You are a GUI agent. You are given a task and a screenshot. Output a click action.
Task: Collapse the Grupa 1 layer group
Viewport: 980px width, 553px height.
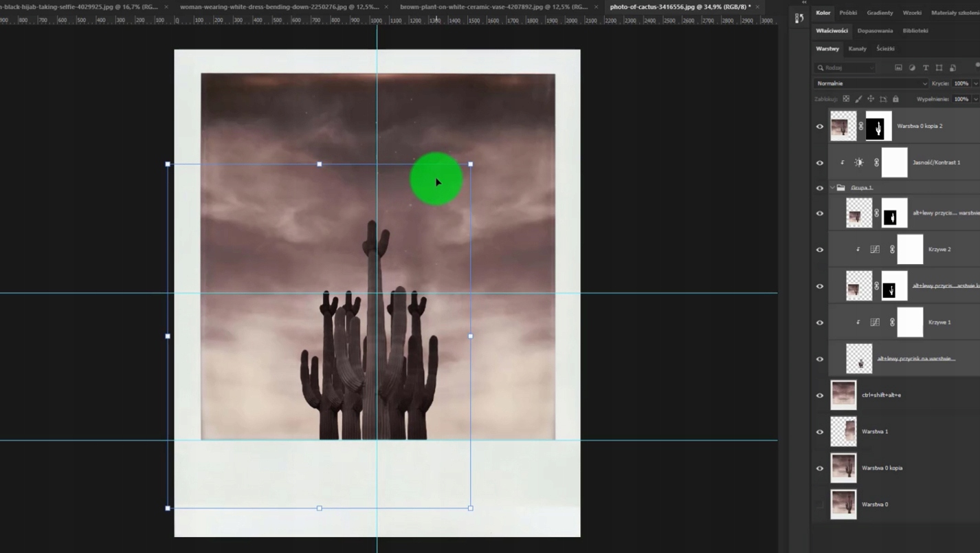(832, 188)
